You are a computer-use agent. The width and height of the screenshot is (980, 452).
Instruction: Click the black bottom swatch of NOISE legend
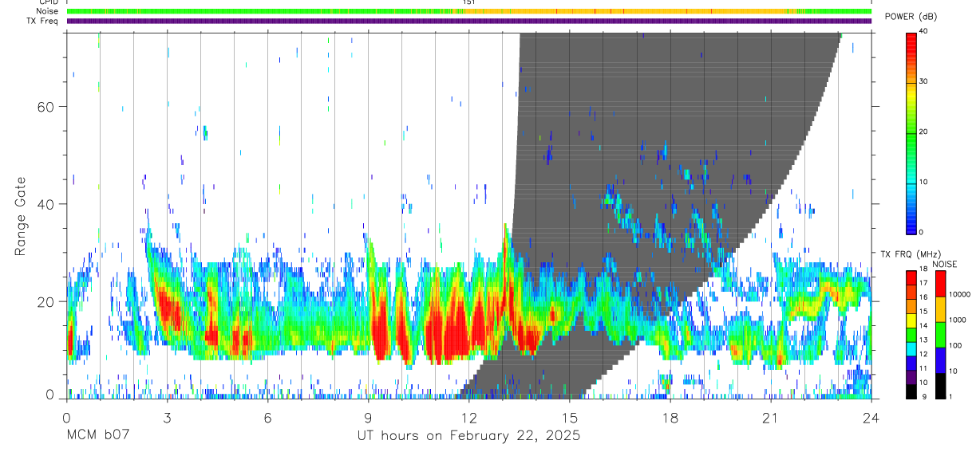pos(941,386)
